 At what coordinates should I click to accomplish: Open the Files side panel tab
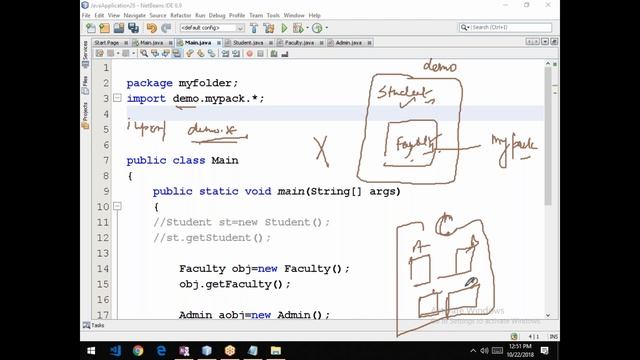(85, 84)
